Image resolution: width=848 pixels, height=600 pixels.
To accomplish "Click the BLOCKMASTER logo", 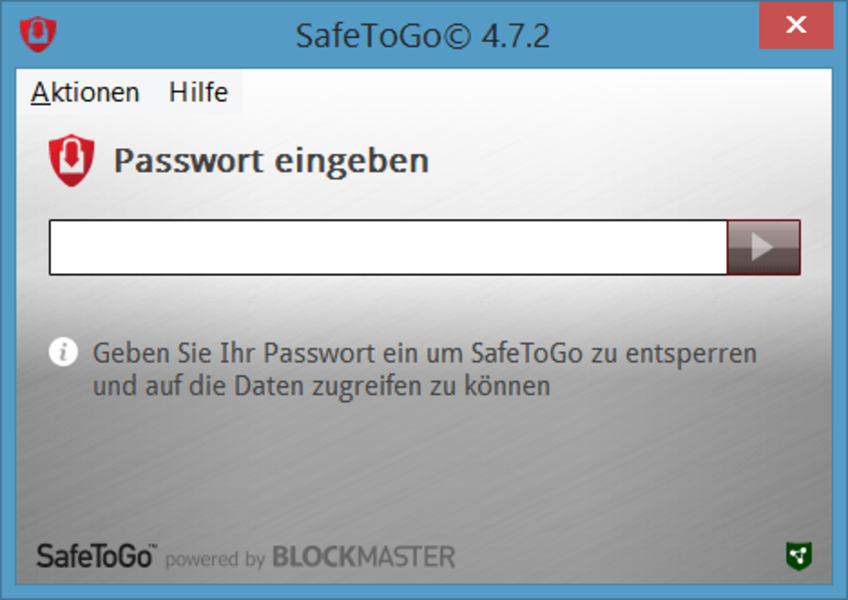I will pyautogui.click(x=364, y=557).
